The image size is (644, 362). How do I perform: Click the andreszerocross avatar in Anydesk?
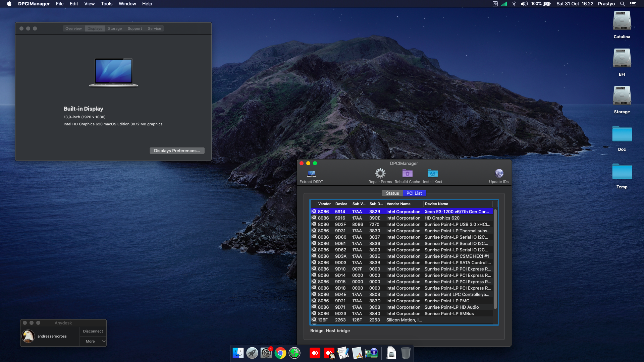click(28, 336)
